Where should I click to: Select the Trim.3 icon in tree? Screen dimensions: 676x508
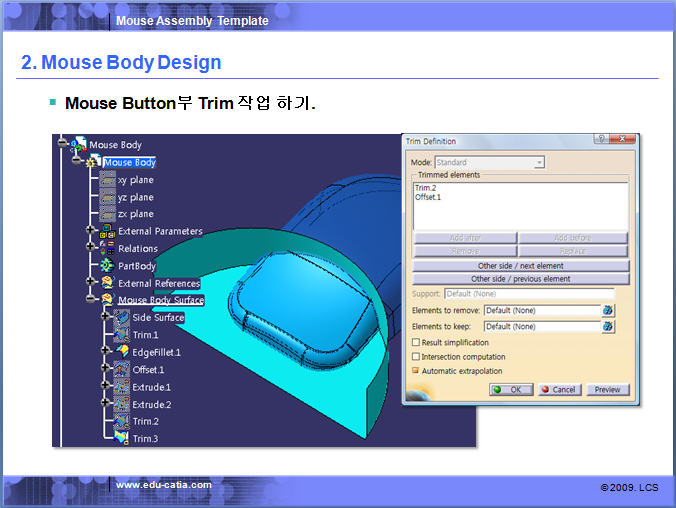coord(122,438)
